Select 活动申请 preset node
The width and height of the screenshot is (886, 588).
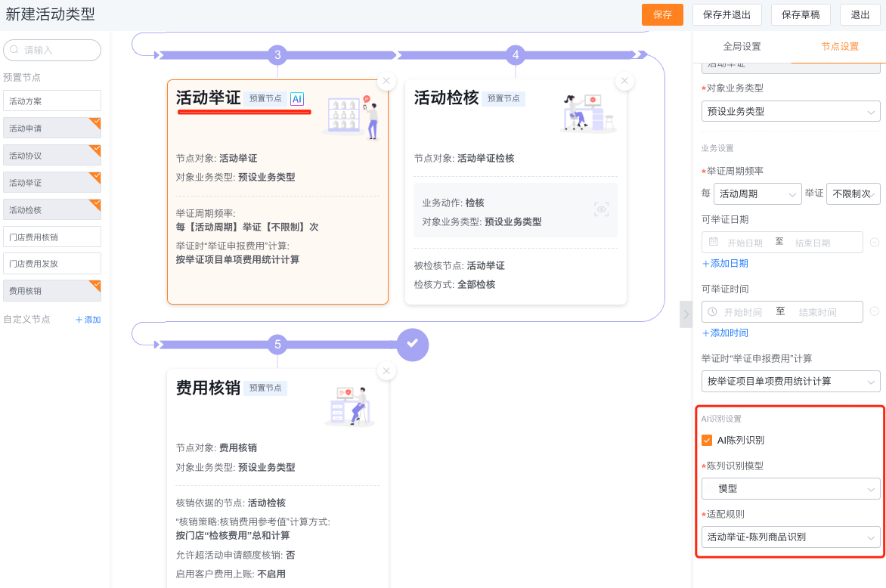coord(52,128)
